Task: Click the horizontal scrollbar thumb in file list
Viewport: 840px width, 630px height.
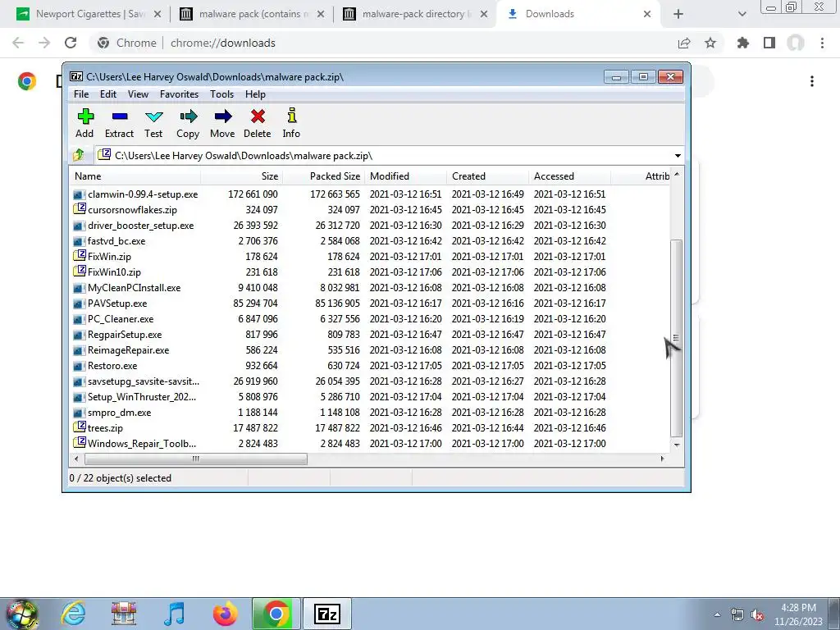Action: tap(195, 459)
